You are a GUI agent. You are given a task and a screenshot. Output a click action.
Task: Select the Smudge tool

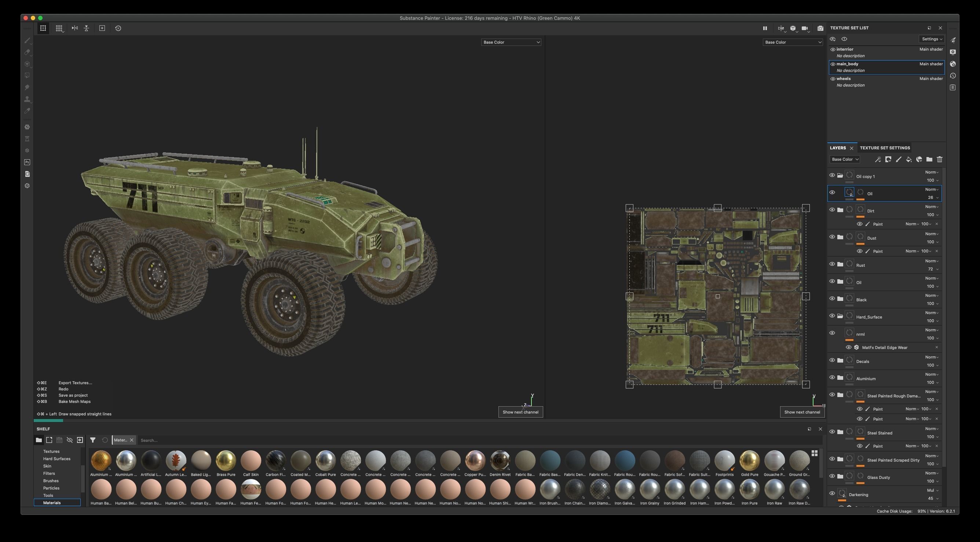click(x=27, y=88)
